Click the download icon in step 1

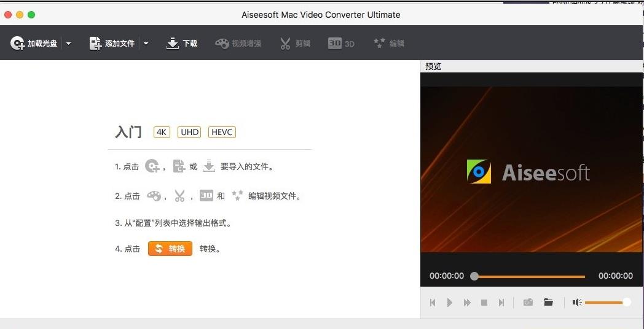click(x=209, y=166)
